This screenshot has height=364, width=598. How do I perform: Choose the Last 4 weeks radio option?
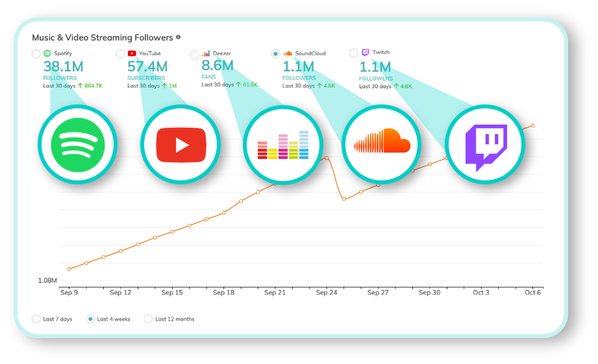[x=90, y=319]
